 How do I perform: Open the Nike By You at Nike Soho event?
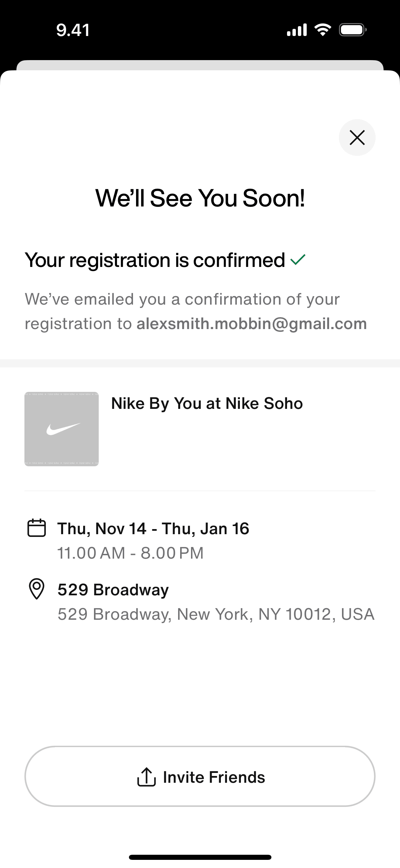click(207, 403)
